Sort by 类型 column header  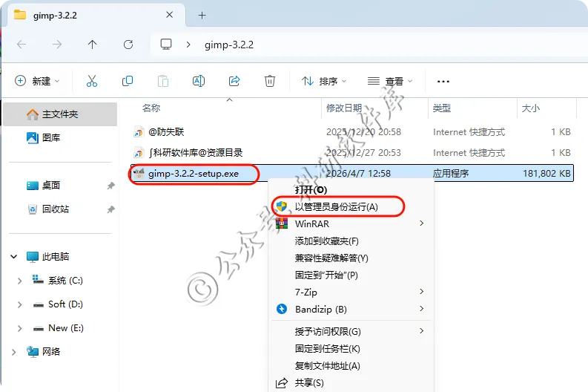pos(442,108)
